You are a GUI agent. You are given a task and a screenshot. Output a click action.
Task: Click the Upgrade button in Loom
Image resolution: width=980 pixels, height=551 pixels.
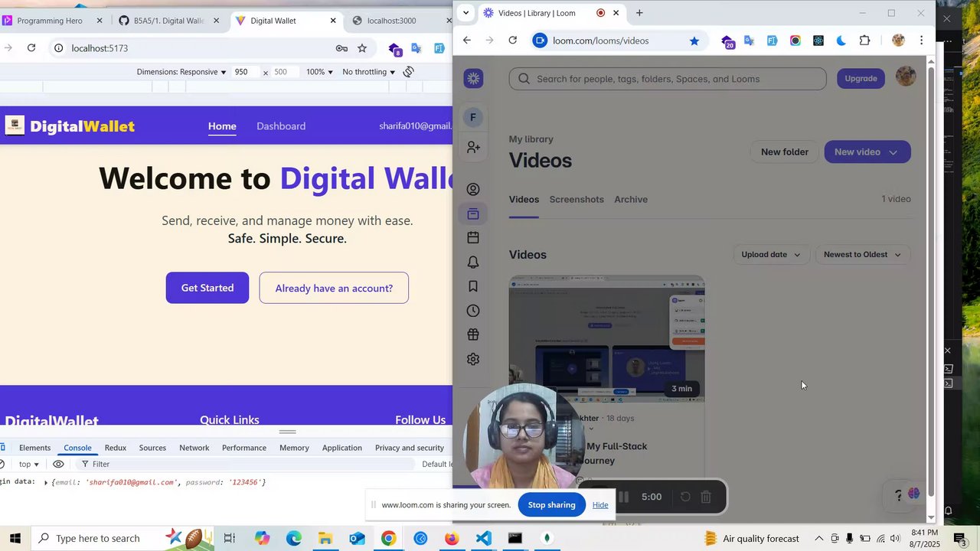[x=861, y=78]
